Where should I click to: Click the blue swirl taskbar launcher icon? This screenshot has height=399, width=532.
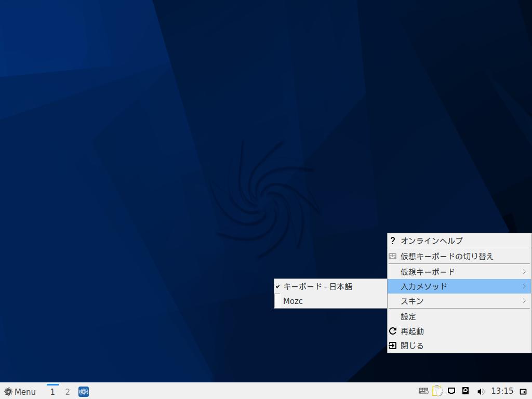point(84,392)
